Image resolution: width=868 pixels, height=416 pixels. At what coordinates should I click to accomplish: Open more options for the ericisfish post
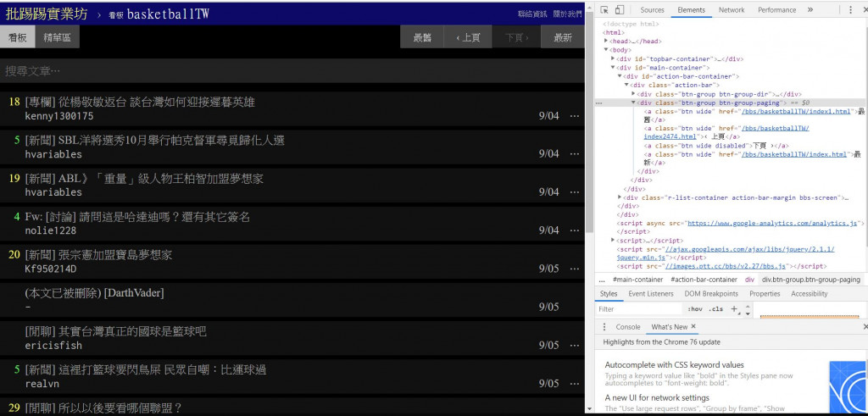pos(575,345)
